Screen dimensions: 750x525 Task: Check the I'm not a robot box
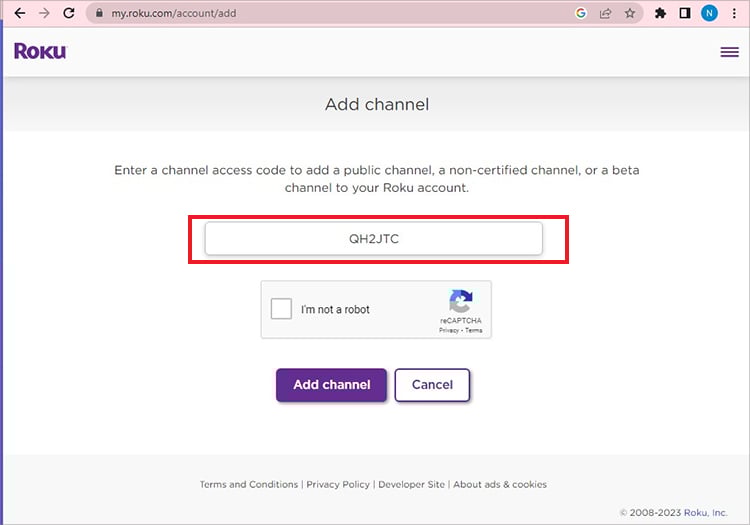tap(281, 308)
